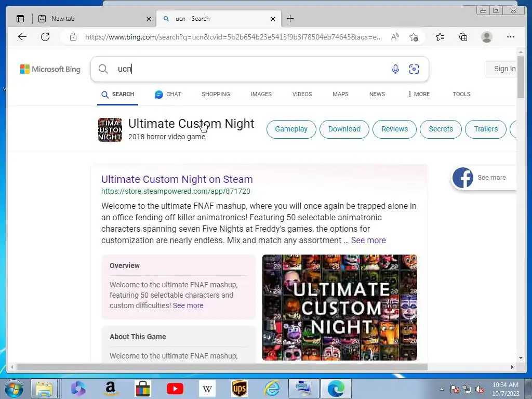Image resolution: width=532 pixels, height=399 pixels.
Task: Switch to Bing CHAT tab
Action: point(168,95)
